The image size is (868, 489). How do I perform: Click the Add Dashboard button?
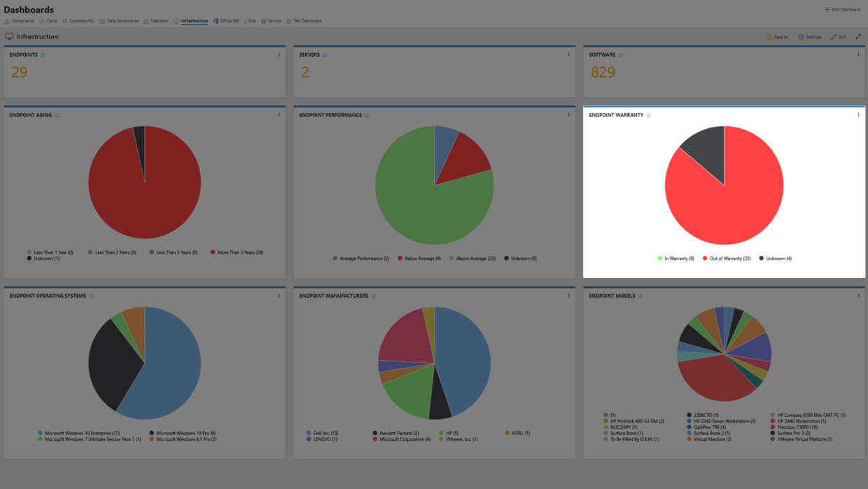coord(842,10)
